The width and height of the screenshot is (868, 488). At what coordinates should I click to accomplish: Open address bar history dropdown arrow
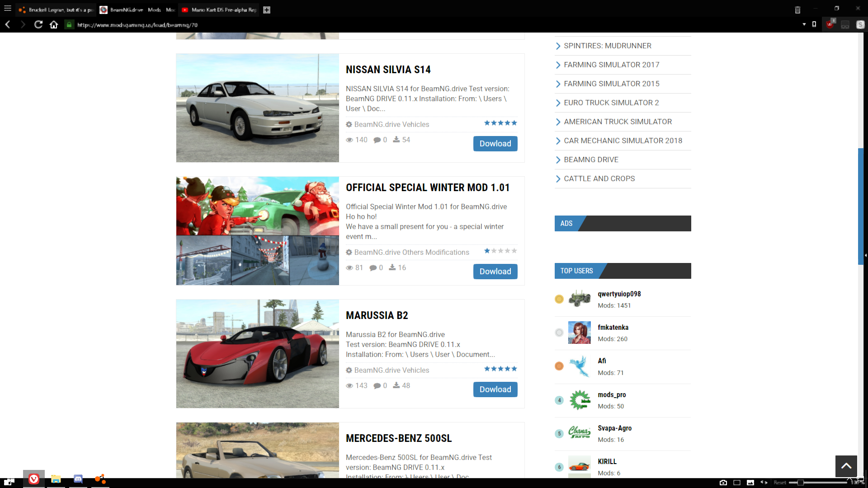coord(804,24)
